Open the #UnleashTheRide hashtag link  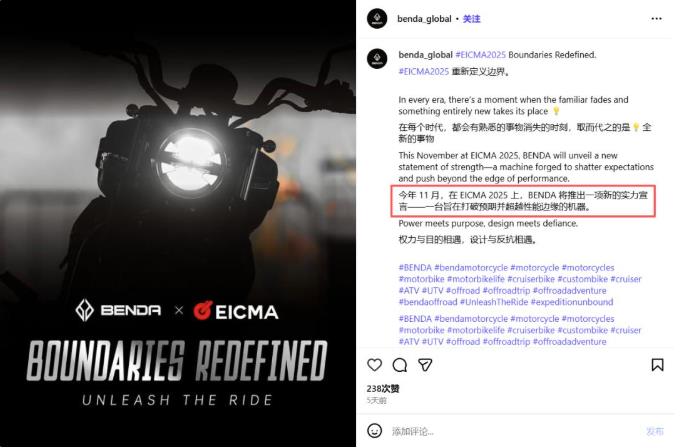[x=494, y=302]
